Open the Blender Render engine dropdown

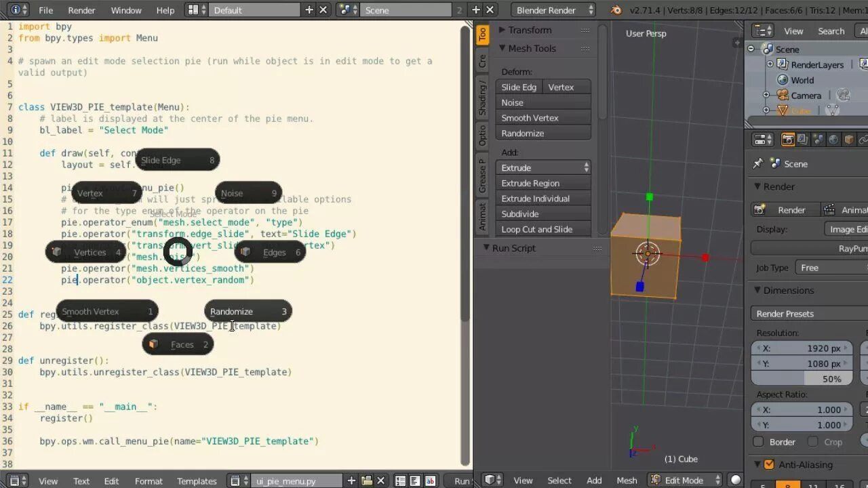pyautogui.click(x=554, y=10)
